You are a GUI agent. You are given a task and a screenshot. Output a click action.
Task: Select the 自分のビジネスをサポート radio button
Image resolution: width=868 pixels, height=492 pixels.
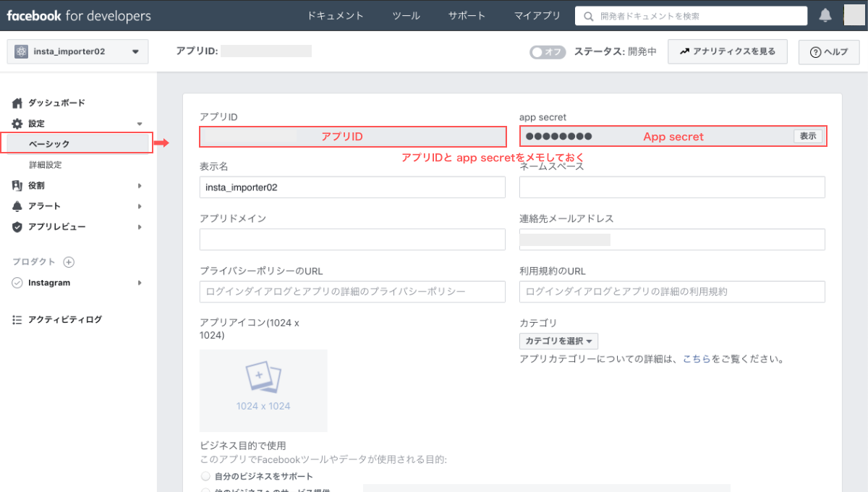(x=204, y=476)
